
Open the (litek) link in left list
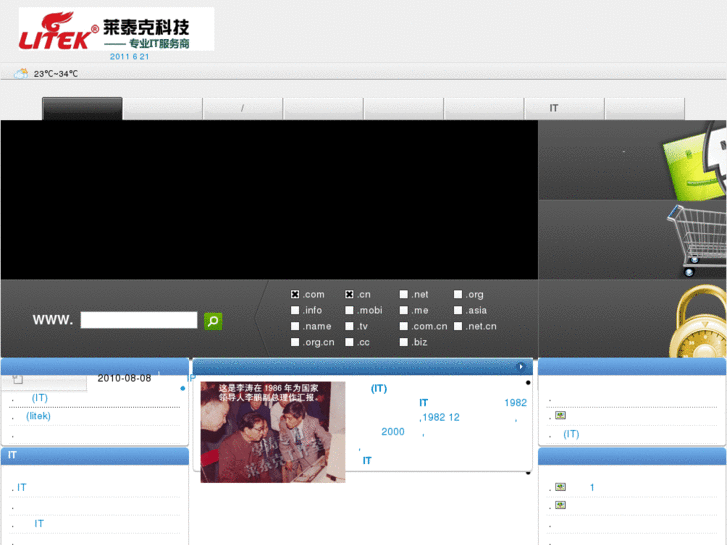click(38, 416)
